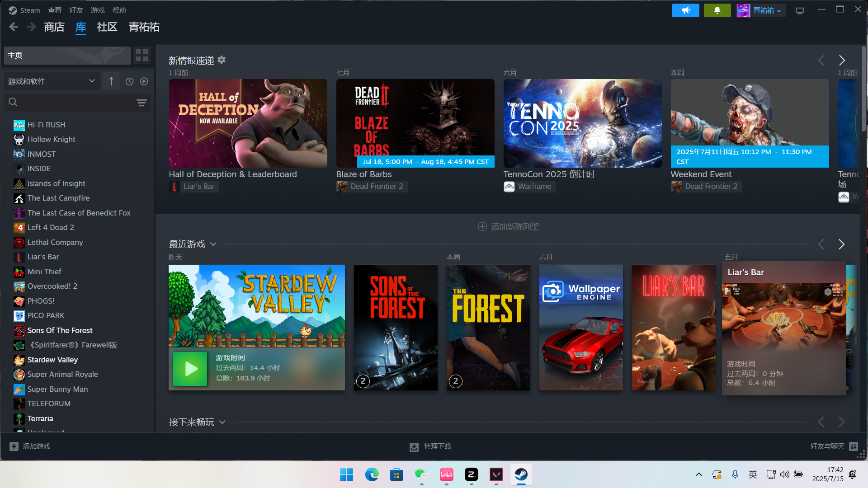Show hidden system tray icons chevron
This screenshot has height=488, width=868.
698,474
